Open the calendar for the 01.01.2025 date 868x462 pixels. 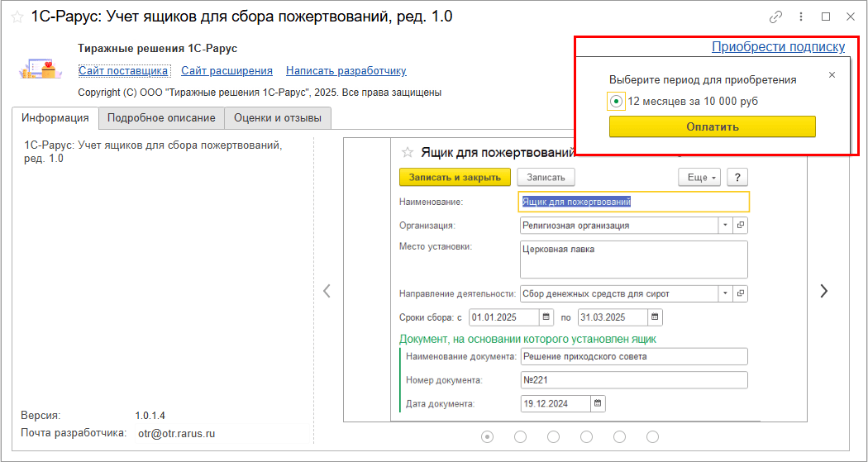click(x=546, y=317)
